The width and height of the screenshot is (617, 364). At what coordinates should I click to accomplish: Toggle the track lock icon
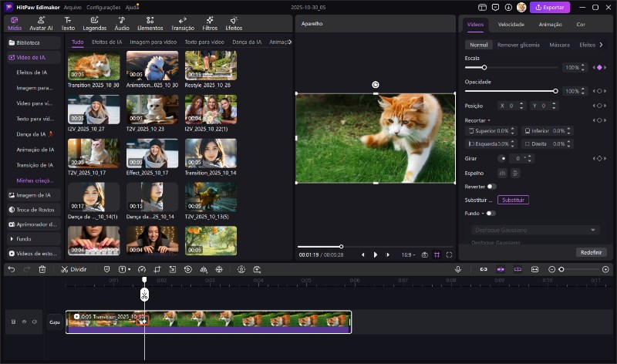tap(13, 322)
